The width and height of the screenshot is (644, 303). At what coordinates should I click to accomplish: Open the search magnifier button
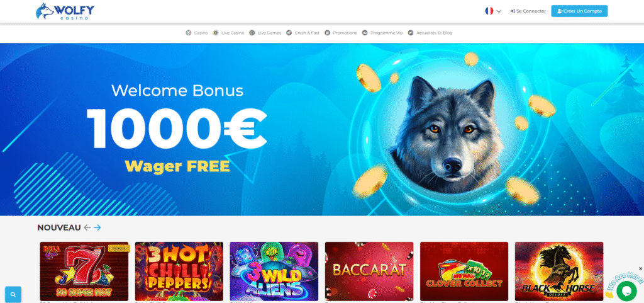click(13, 294)
